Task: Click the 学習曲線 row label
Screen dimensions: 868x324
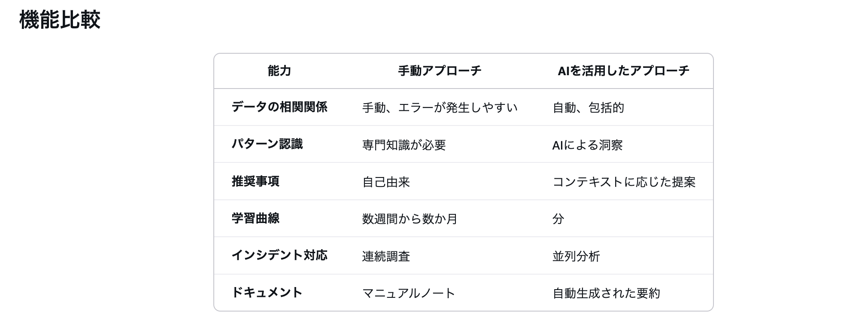Action: (x=255, y=218)
